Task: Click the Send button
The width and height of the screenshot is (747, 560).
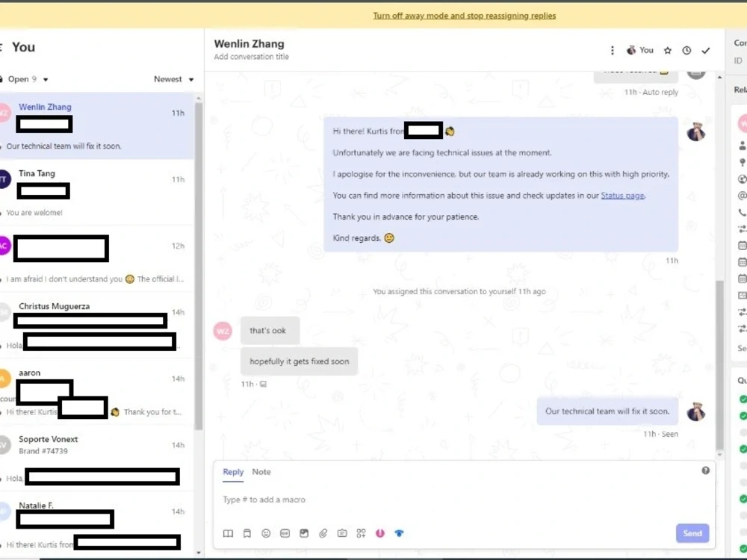Action: click(x=692, y=533)
